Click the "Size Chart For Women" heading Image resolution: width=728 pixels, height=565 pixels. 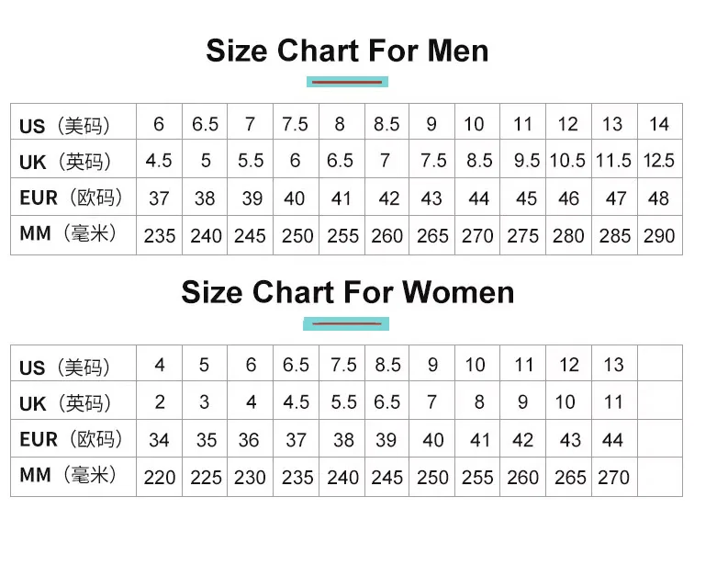347,292
